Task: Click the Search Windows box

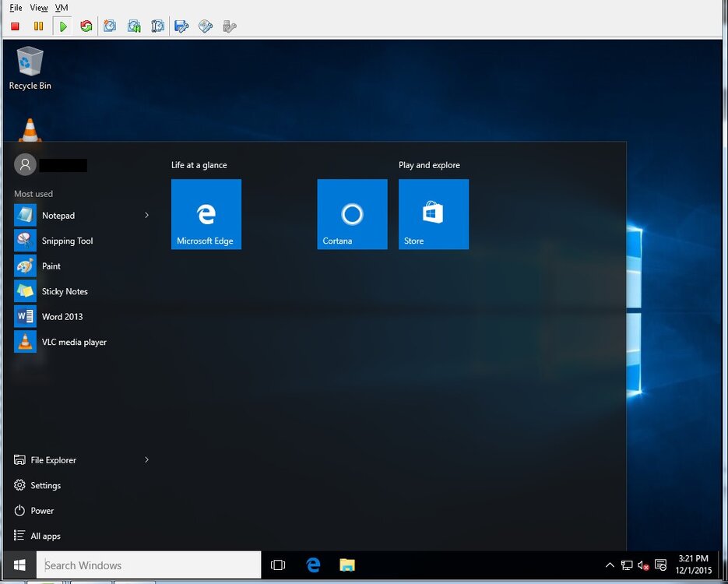Action: click(149, 565)
